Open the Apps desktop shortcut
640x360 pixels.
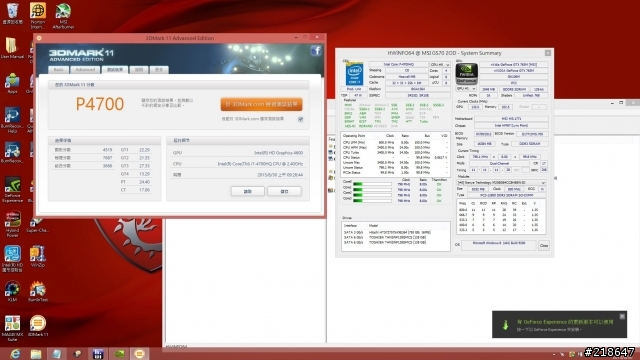[12, 83]
